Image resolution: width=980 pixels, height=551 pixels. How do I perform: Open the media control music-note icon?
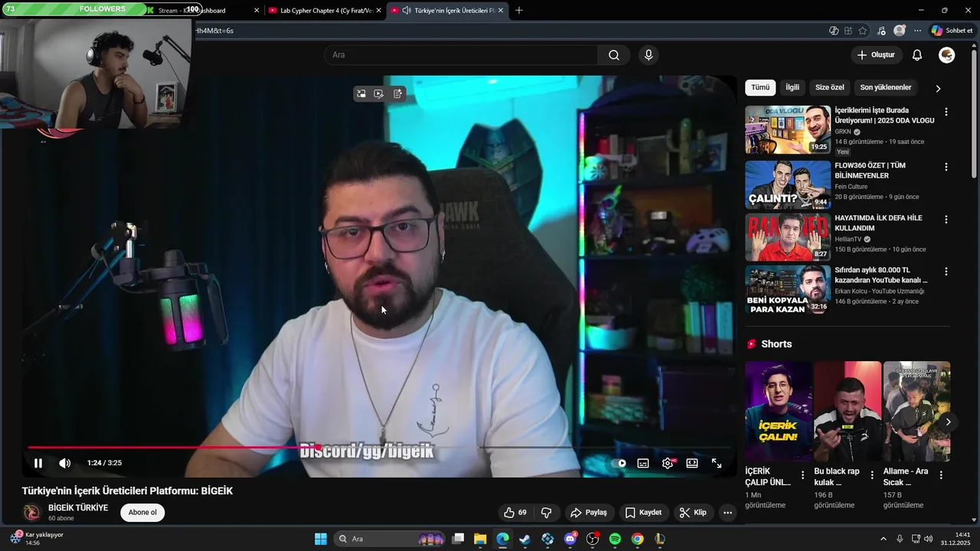coord(881,31)
